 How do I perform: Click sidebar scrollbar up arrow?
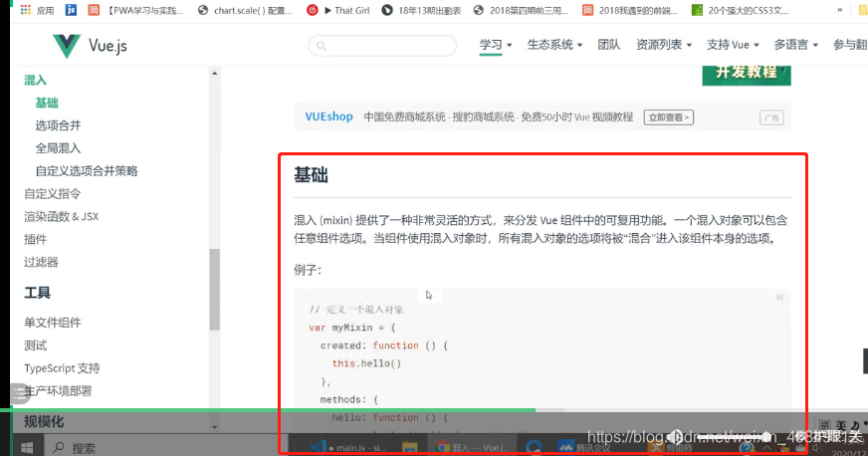pyautogui.click(x=214, y=73)
